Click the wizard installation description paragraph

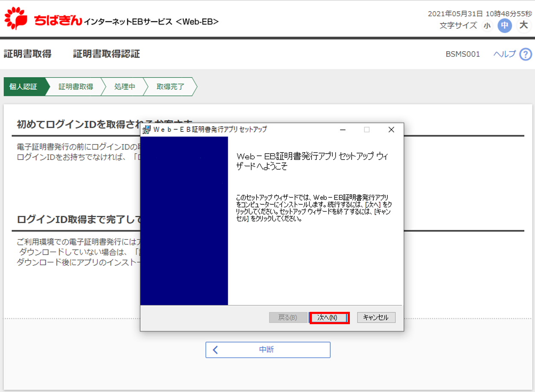pos(313,208)
